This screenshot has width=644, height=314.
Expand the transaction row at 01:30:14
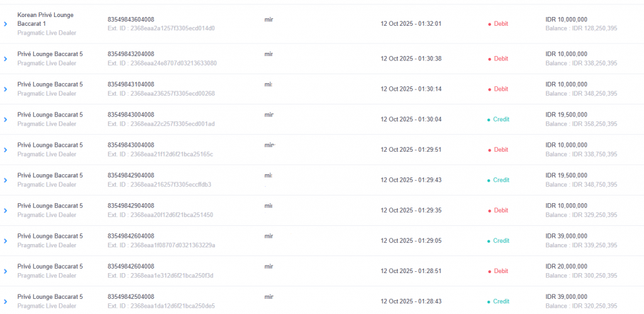pos(6,89)
